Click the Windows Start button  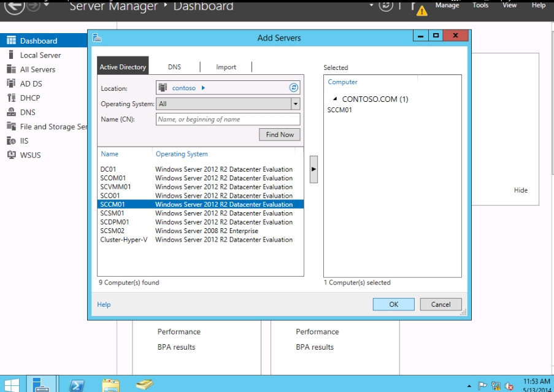click(x=12, y=385)
